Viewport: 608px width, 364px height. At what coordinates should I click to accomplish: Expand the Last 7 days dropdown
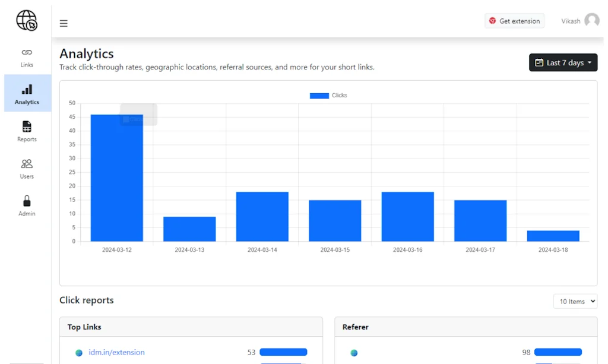(563, 63)
